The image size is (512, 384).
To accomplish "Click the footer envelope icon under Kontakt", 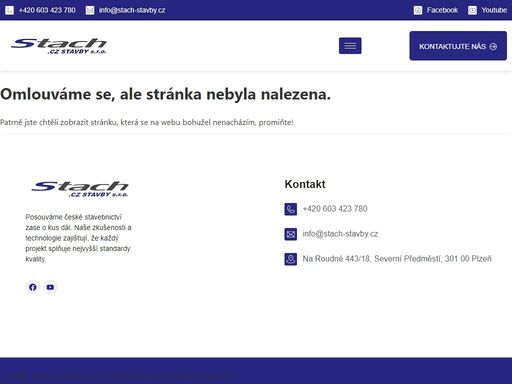I will [291, 234].
